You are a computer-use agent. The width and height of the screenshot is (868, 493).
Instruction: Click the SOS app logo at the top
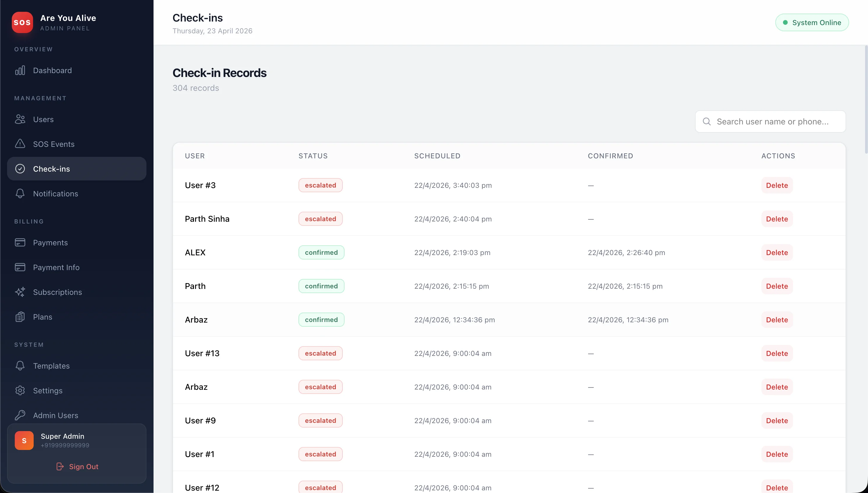[22, 22]
